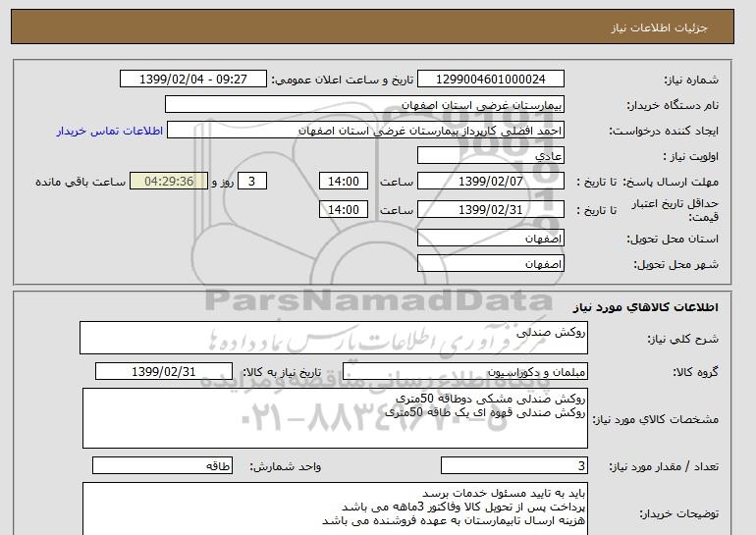
Task: Click the line روکش صندلی قهوه ای یک طاقه
Action: coord(485,412)
